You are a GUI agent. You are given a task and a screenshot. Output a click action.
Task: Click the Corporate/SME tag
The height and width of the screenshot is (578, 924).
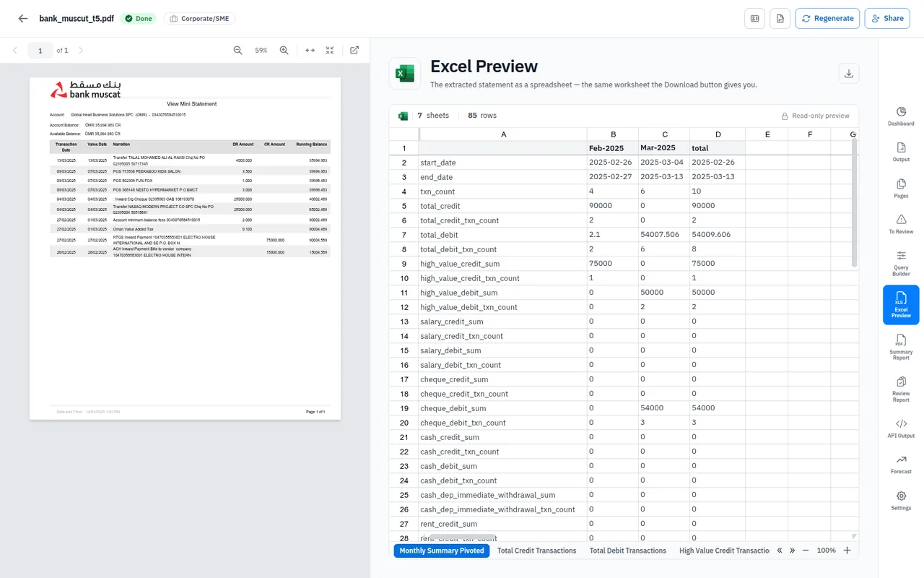click(x=199, y=19)
